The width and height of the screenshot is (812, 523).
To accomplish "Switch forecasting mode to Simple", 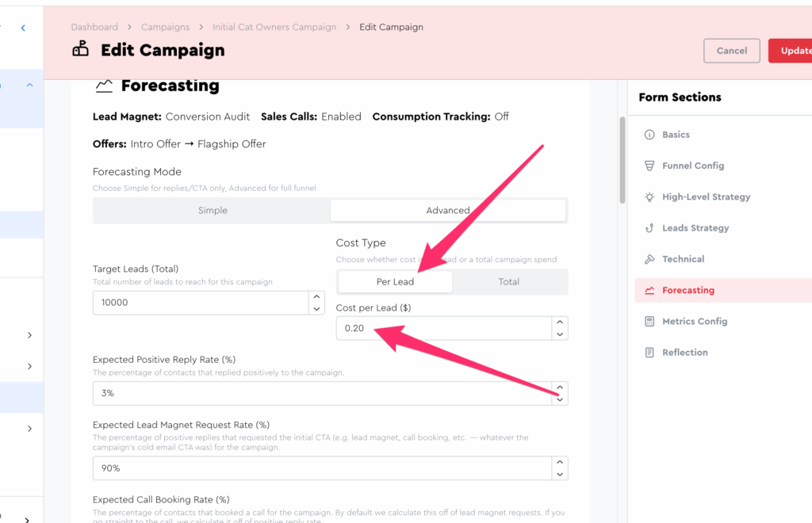I will point(213,211).
